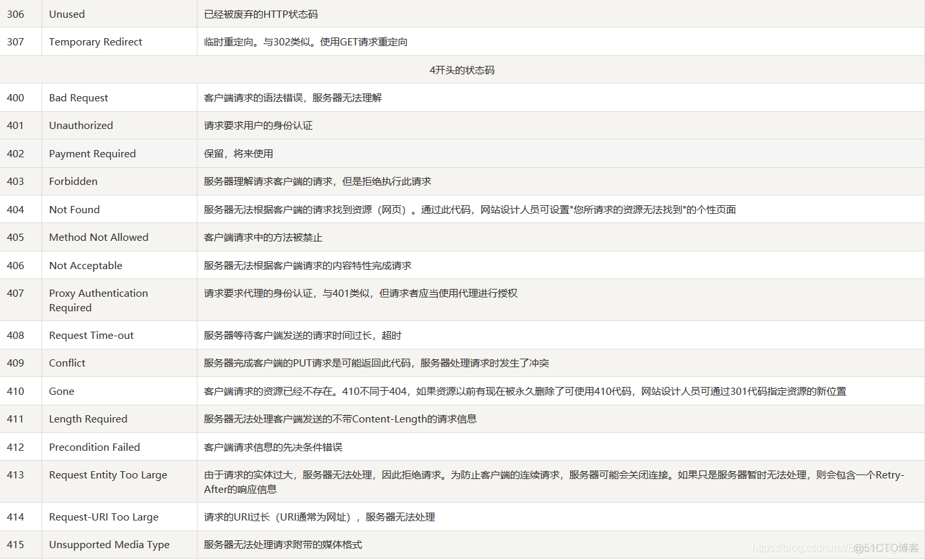Click the 'Conflict' status name
Viewport: 925px width, 560px height.
[67, 363]
